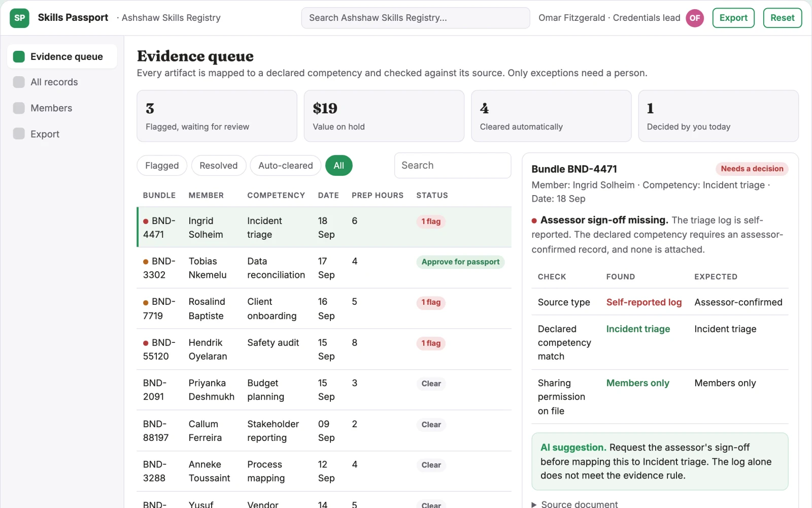Switch to the Resolved filter tab
This screenshot has width=812, height=508.
pyautogui.click(x=219, y=166)
